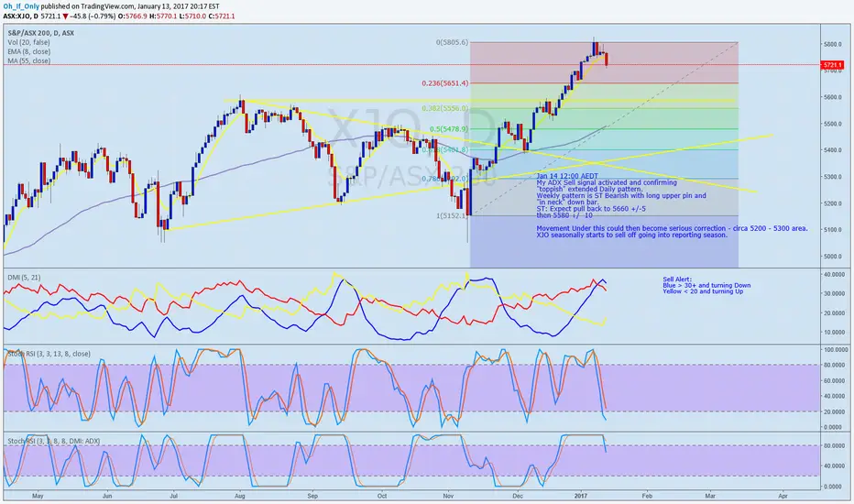Click the Mar label on the time axis
The height and width of the screenshot is (504, 854).
click(x=710, y=497)
